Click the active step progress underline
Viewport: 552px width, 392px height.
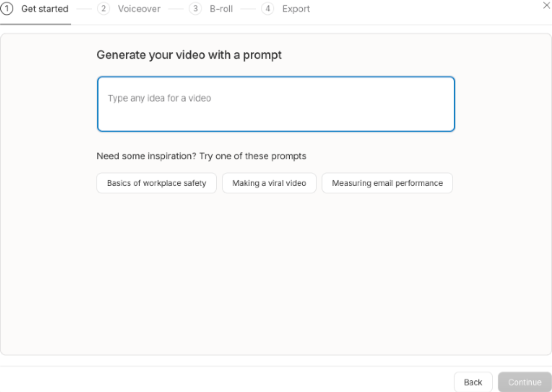click(36, 24)
